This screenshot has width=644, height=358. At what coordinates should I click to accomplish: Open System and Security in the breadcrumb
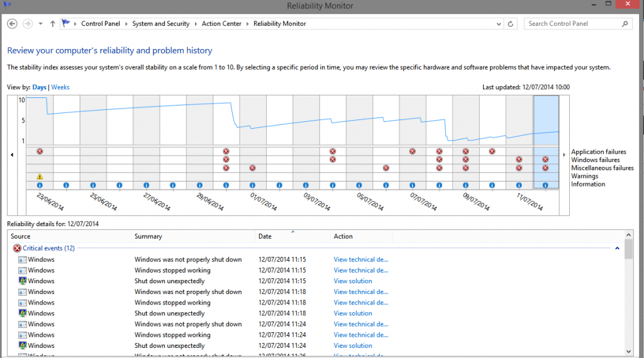pyautogui.click(x=161, y=24)
